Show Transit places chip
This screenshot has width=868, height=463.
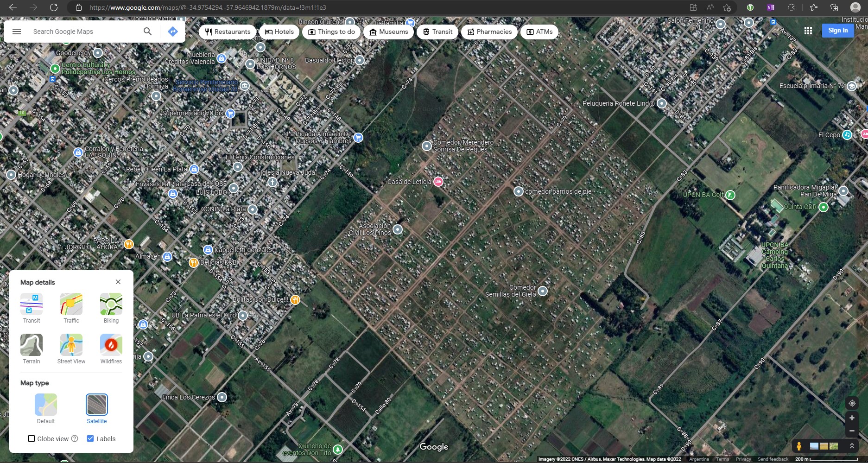point(438,32)
